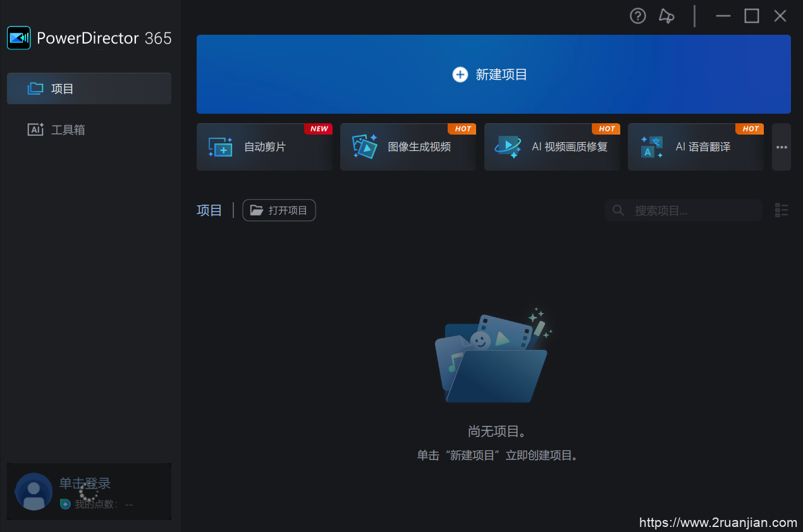
Task: Click the AI 视频画质修复 card icon
Action: (x=508, y=147)
